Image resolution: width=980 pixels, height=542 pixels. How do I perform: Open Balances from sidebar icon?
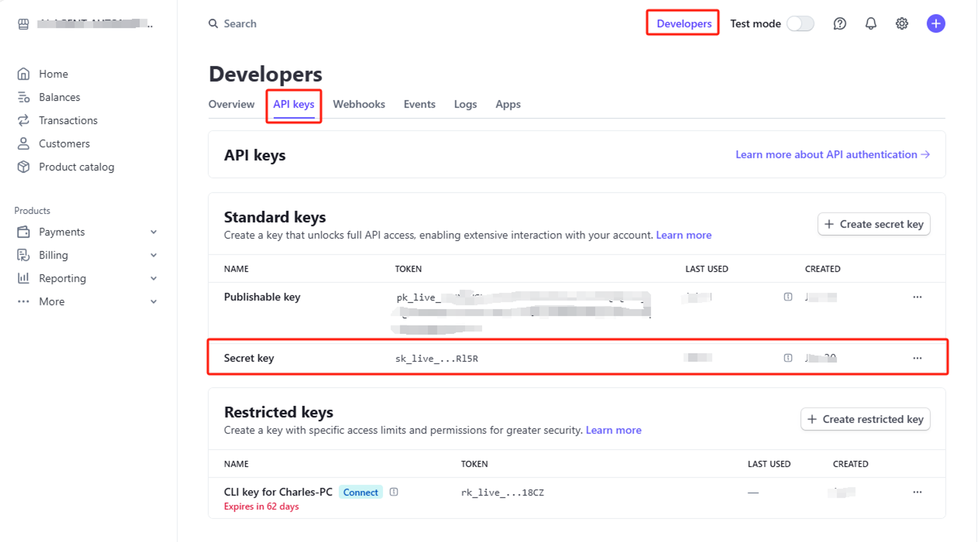[x=24, y=97]
